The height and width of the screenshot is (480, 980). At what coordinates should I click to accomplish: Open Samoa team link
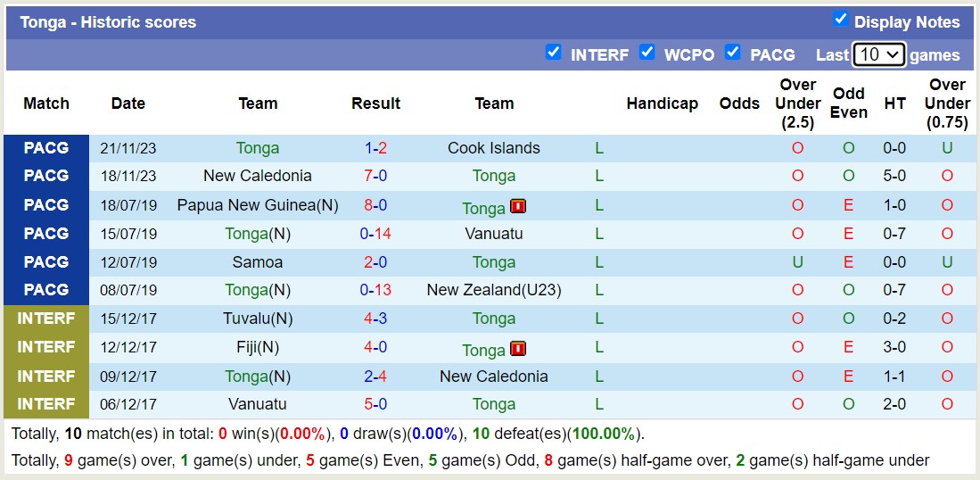258,262
